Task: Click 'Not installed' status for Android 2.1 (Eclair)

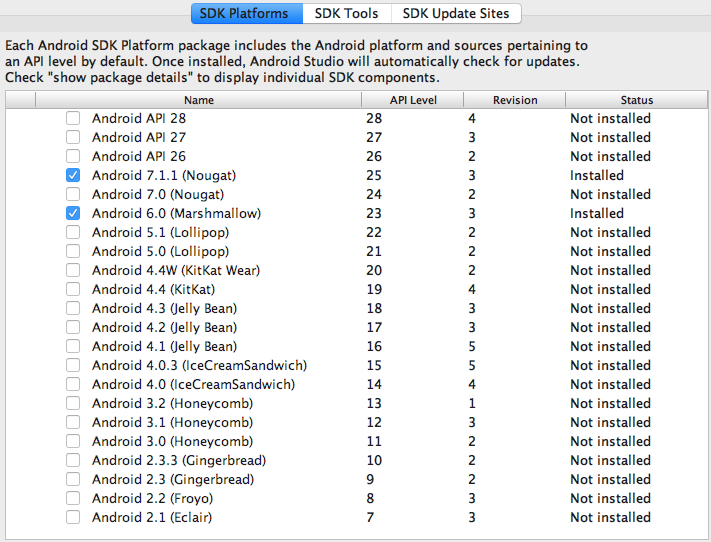Action: click(610, 518)
